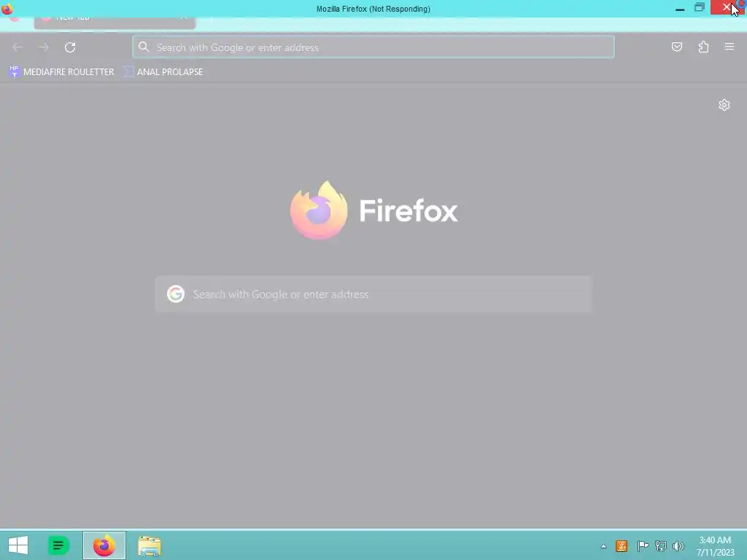Image resolution: width=747 pixels, height=560 pixels.
Task: Open new tab personalize gear icon
Action: [724, 105]
